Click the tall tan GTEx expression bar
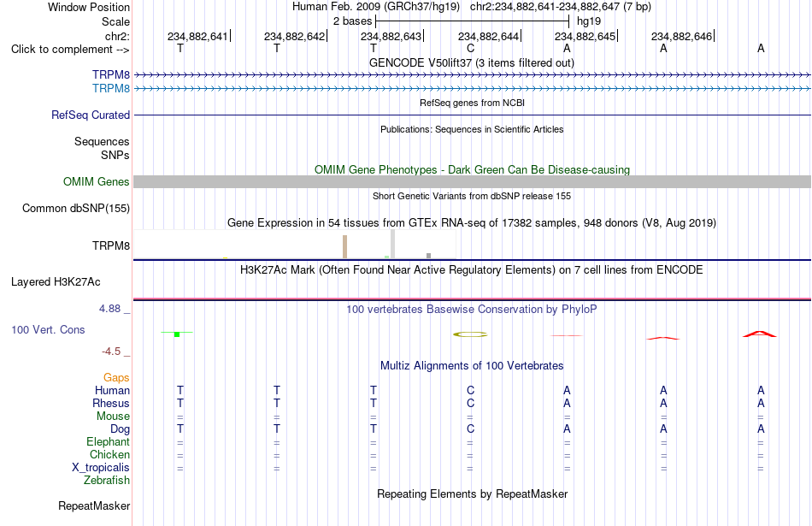Image resolution: width=812 pixels, height=526 pixels. point(345,246)
